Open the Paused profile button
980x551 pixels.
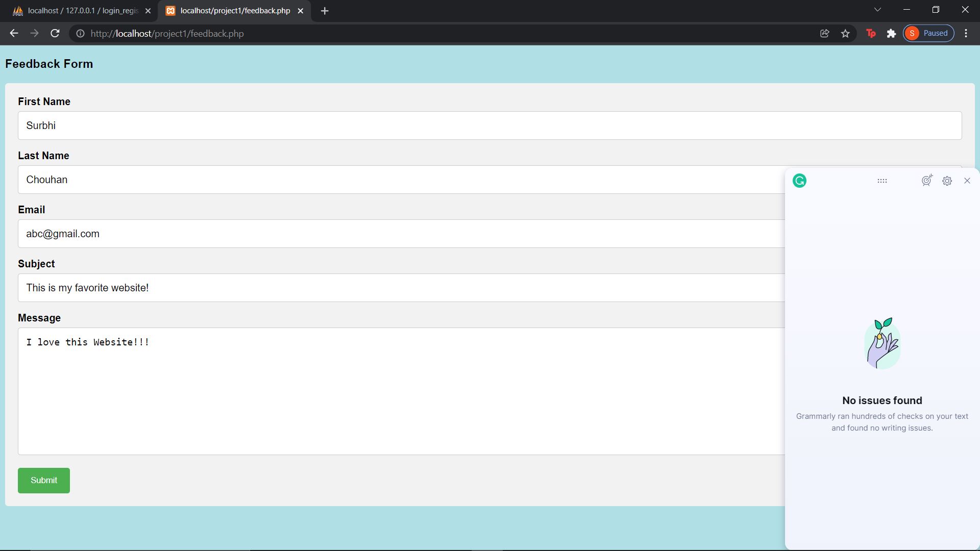(928, 33)
